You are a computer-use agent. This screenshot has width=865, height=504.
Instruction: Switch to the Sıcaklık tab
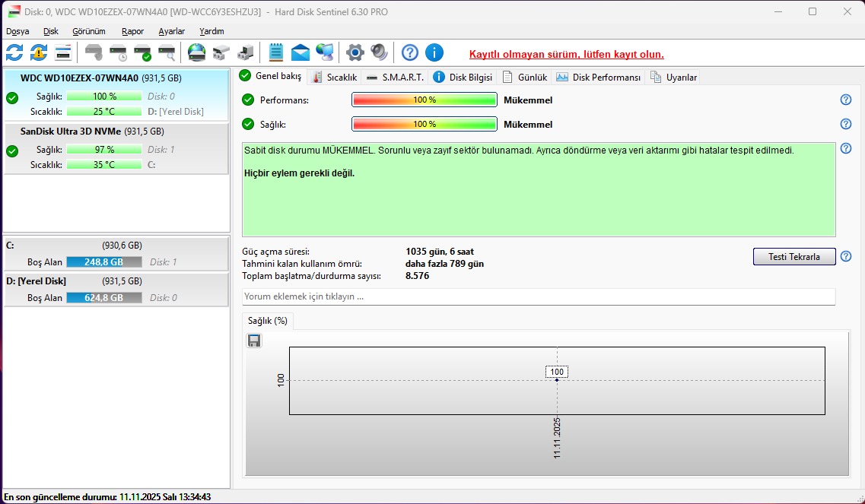point(335,77)
